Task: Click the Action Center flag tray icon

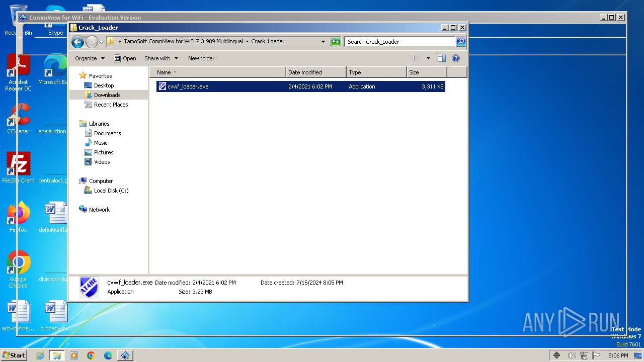Action: (x=596, y=355)
